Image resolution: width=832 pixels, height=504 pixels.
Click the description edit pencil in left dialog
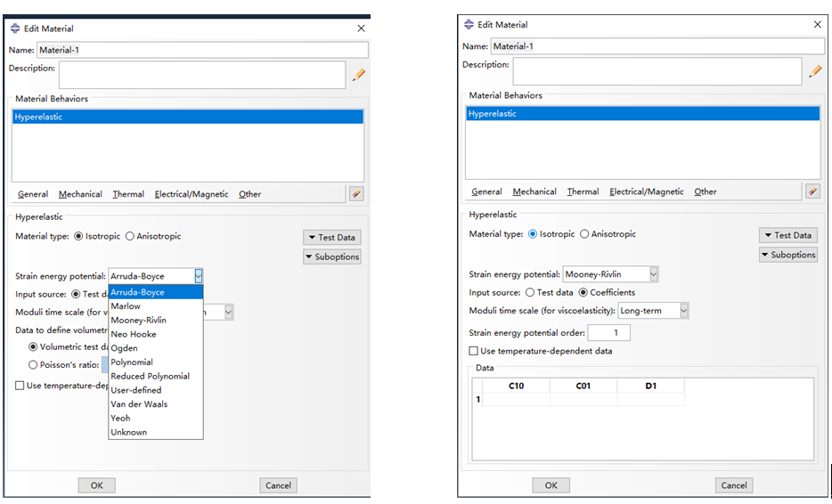pos(359,75)
